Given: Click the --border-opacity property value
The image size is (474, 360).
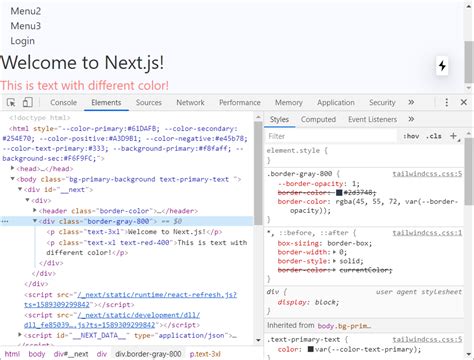Looking at the screenshot, I should [x=354, y=184].
